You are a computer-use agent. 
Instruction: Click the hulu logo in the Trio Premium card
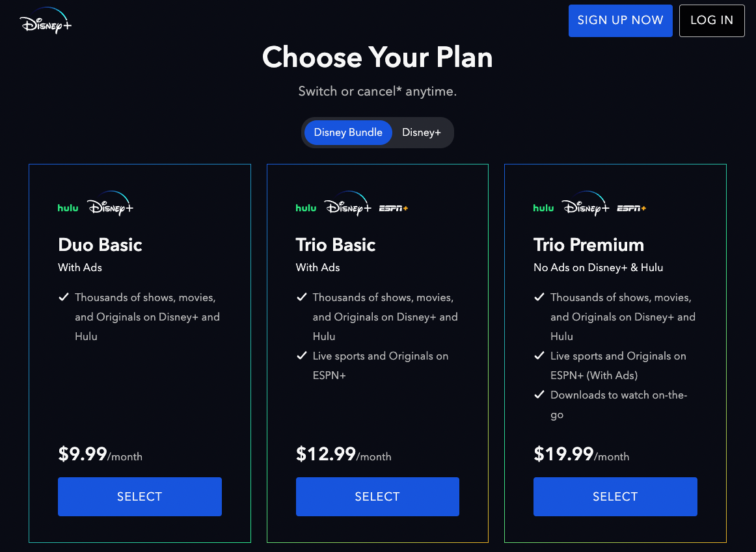coord(543,207)
